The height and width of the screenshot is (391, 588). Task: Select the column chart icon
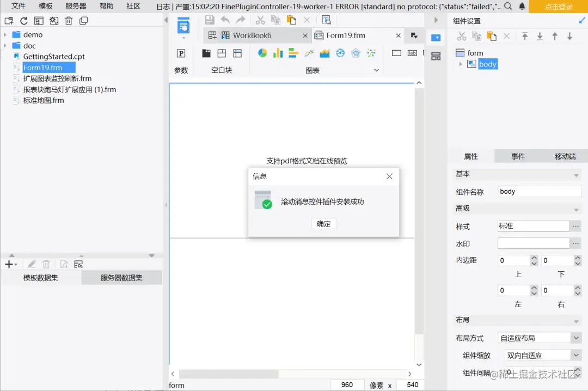pyautogui.click(x=278, y=53)
